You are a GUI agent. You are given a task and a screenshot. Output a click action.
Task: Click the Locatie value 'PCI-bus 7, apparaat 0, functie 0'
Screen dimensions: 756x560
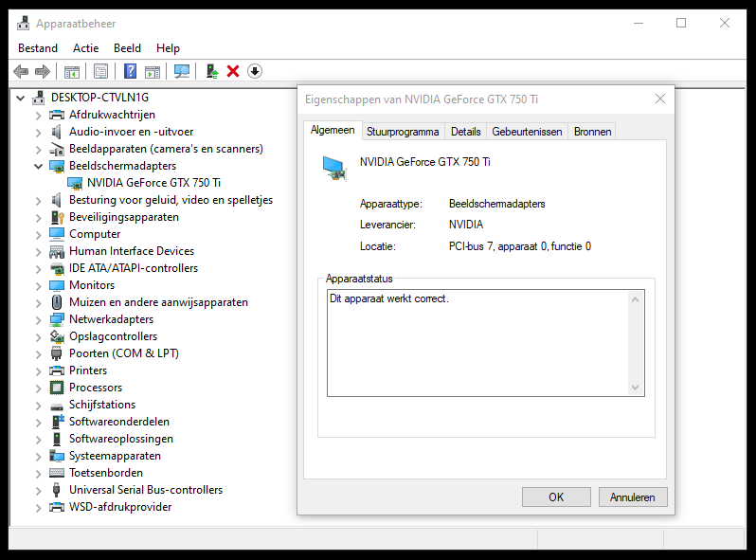tap(520, 246)
